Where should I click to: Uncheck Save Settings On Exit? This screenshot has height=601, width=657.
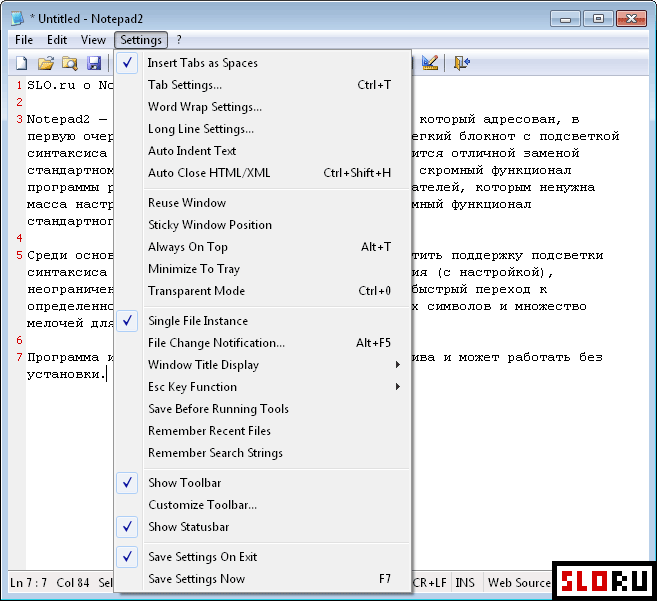click(x=262, y=557)
